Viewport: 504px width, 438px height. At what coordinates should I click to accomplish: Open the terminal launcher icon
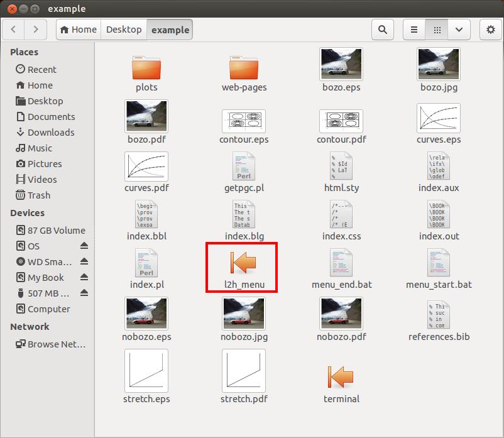pyautogui.click(x=341, y=376)
